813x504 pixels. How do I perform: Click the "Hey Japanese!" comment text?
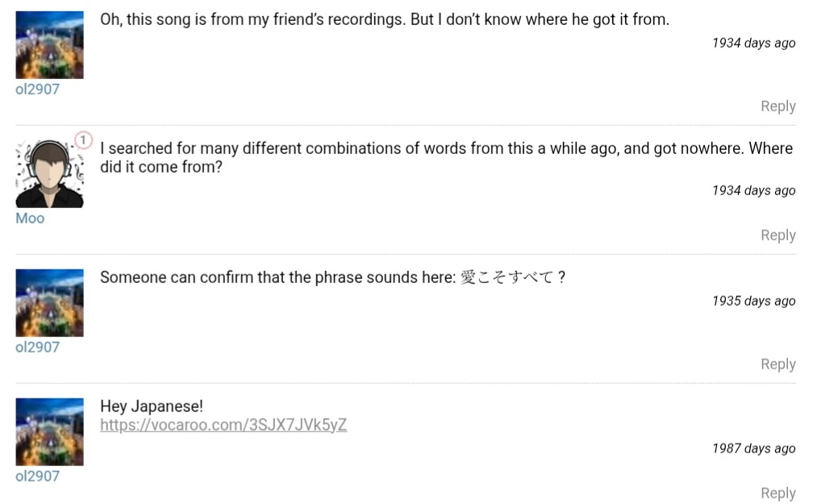click(x=152, y=406)
